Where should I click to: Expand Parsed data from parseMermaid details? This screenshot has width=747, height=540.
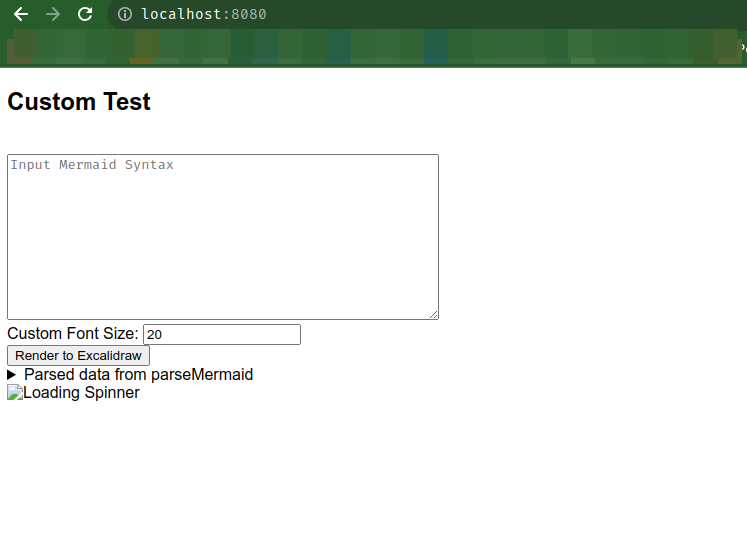click(130, 375)
